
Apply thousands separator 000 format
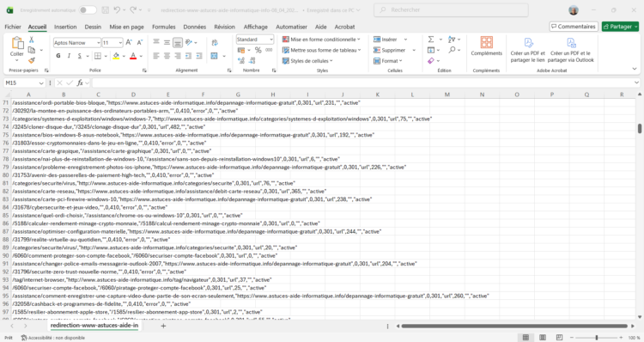click(269, 50)
